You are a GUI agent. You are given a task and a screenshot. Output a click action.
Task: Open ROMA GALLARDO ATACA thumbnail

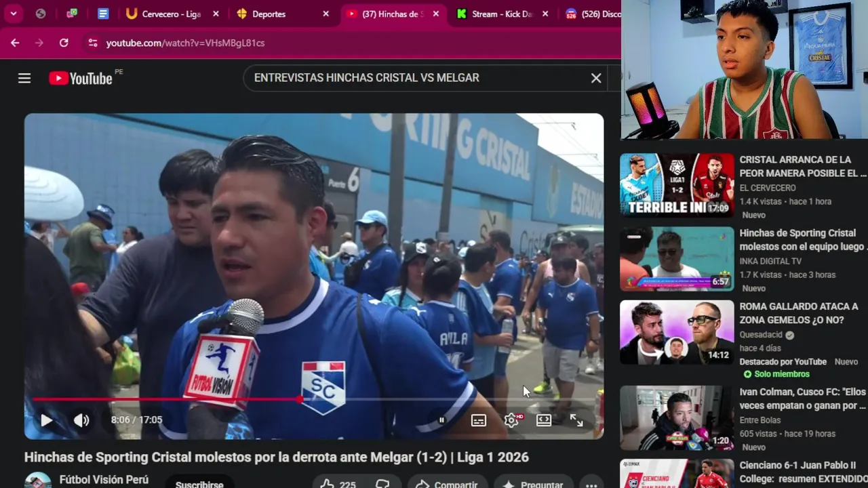click(x=677, y=332)
